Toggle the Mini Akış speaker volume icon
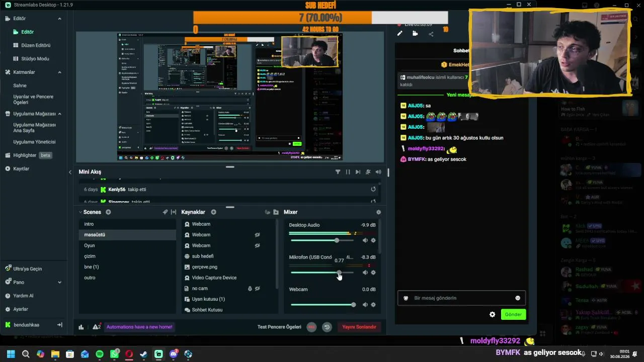 coord(378,172)
